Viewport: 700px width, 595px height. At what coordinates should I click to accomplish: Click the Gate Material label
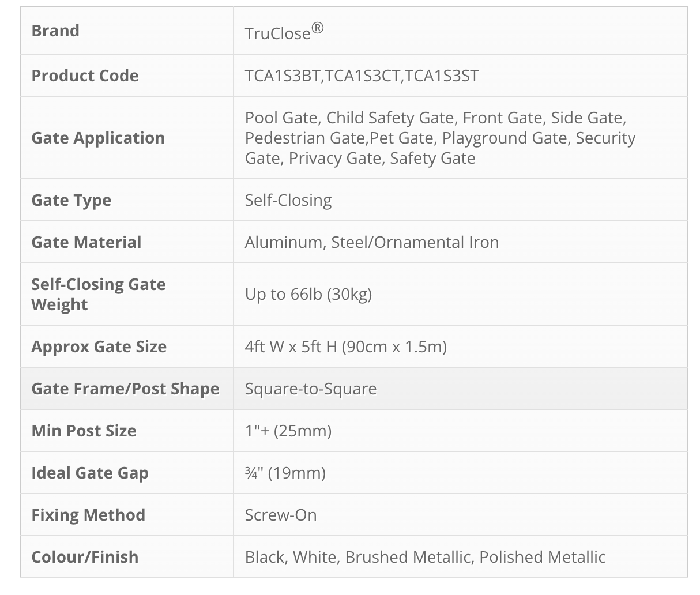click(x=86, y=242)
